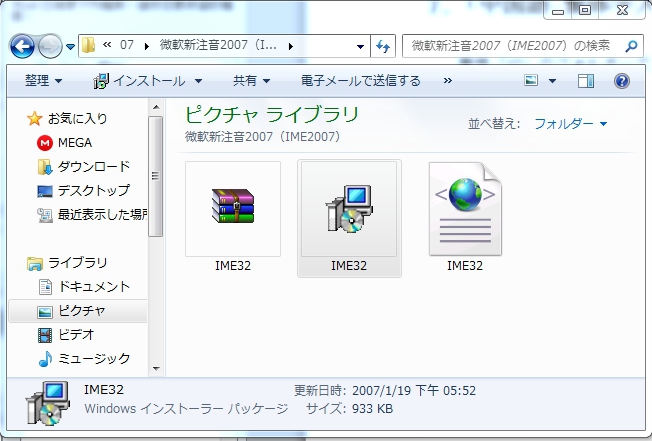Click the navigation pane scrollbar thumb
The image size is (652, 441).
tap(156, 176)
